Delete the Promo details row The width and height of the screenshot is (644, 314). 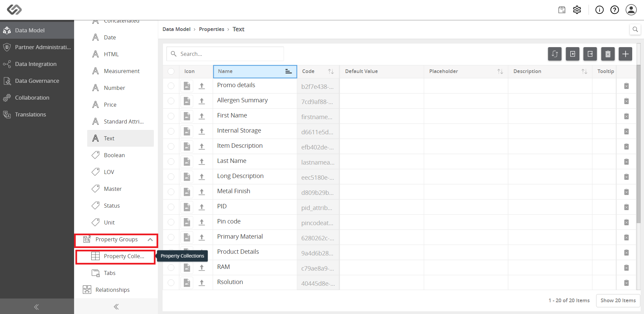[626, 86]
